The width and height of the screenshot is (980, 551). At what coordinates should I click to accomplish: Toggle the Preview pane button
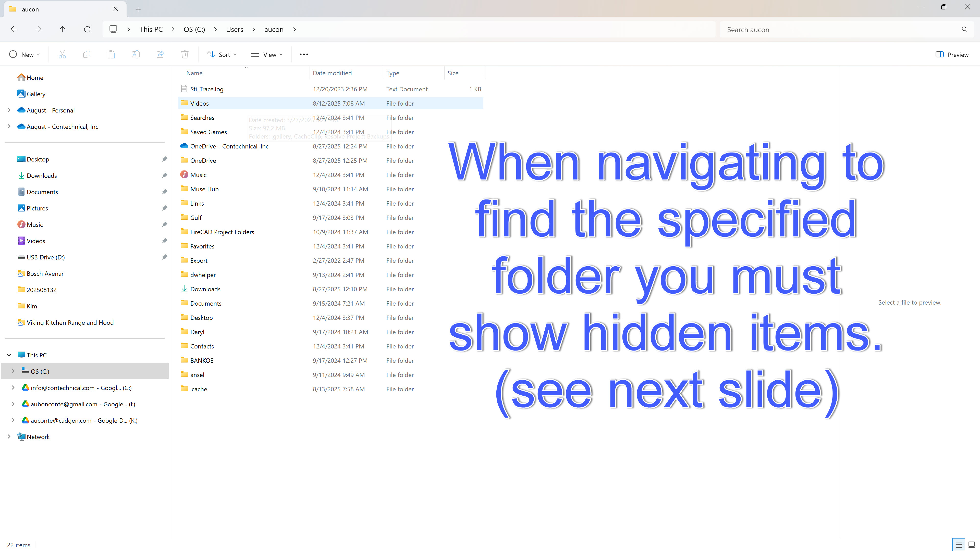(x=952, y=54)
